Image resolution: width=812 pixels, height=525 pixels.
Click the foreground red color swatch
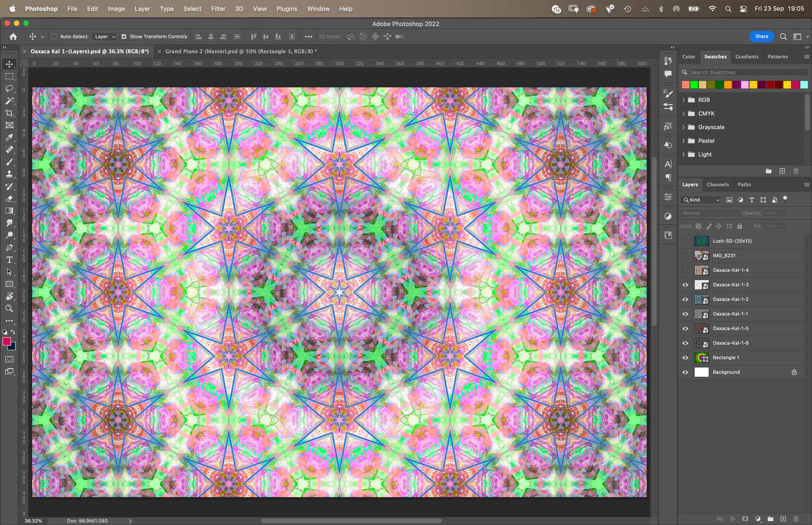click(x=7, y=342)
